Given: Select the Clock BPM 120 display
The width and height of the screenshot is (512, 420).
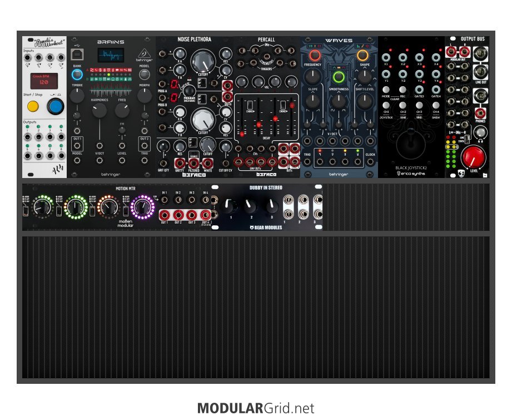Looking at the screenshot, I should coord(44,81).
